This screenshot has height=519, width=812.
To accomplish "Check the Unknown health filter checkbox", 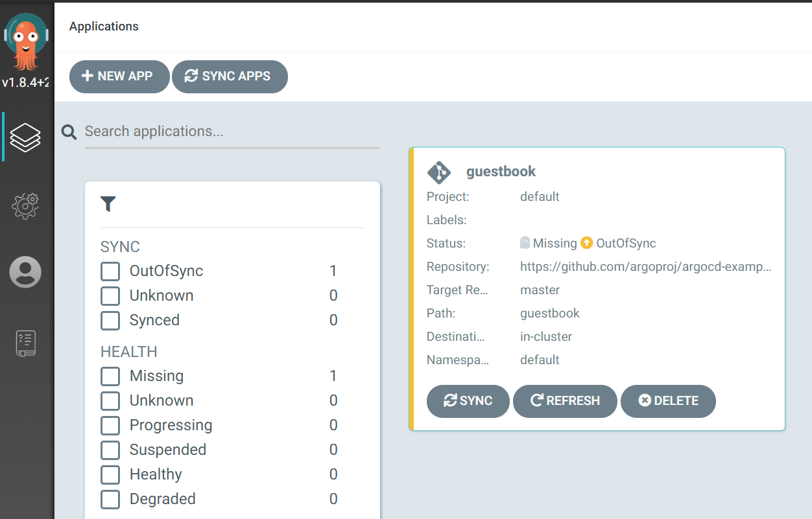I will coord(110,401).
